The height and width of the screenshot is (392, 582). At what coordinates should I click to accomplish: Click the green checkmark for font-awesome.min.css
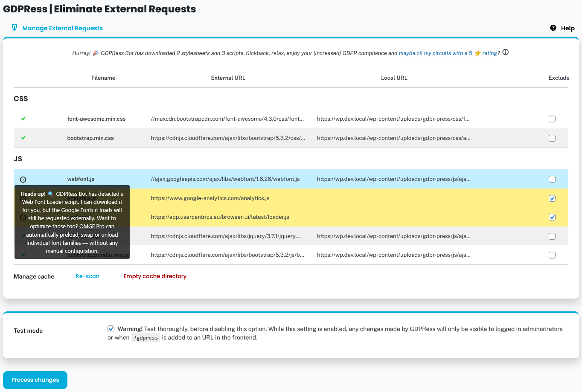(x=23, y=119)
